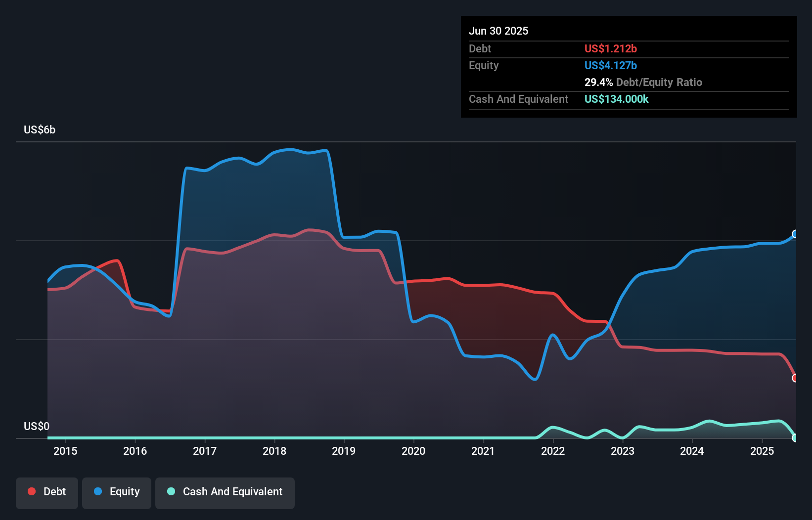Select the red Debt endpoint marker on chart
This screenshot has width=812, height=520.
[795, 378]
